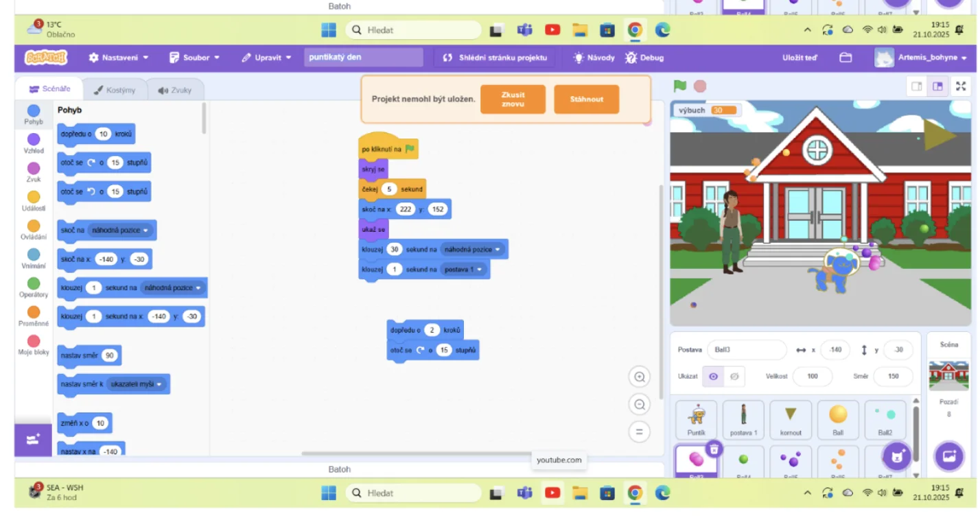The height and width of the screenshot is (520, 980).
Task: Open the add extension button
Action: click(33, 440)
